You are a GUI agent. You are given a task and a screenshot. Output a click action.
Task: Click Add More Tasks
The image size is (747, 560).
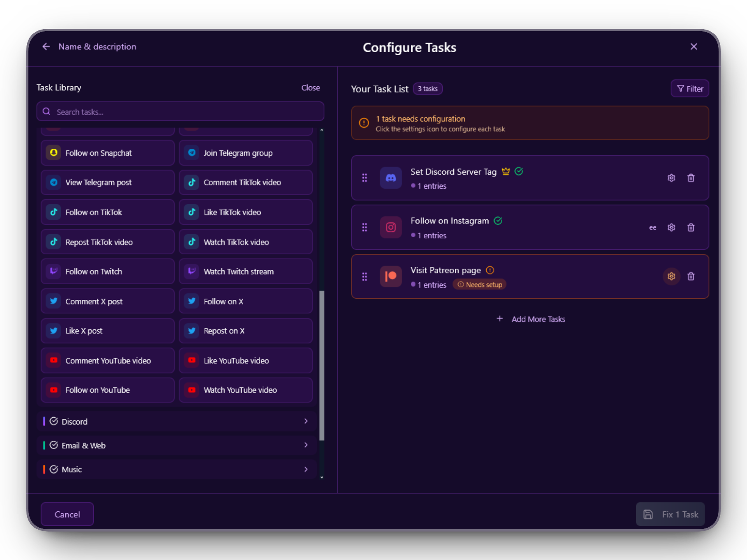530,319
